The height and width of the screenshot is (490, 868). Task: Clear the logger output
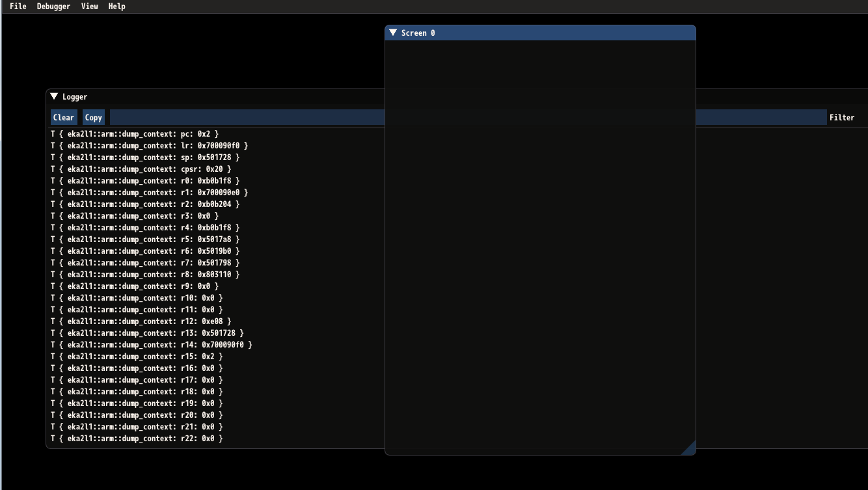pyautogui.click(x=63, y=117)
